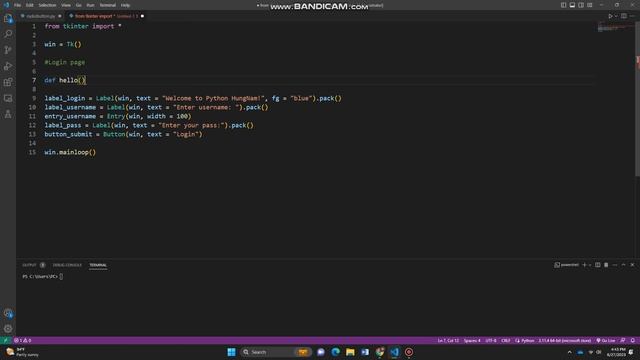Close the unsaved Untitled-1 tab dot

point(142,16)
